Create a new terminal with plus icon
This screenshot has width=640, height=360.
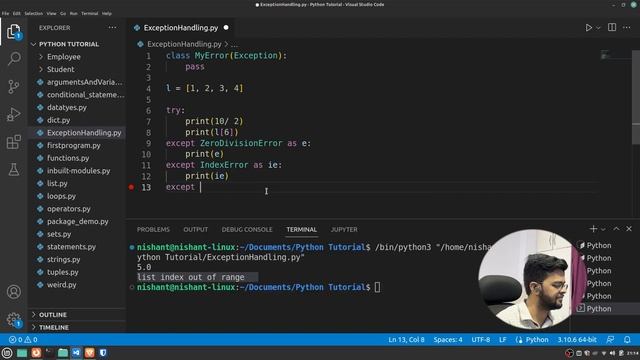[x=593, y=229]
